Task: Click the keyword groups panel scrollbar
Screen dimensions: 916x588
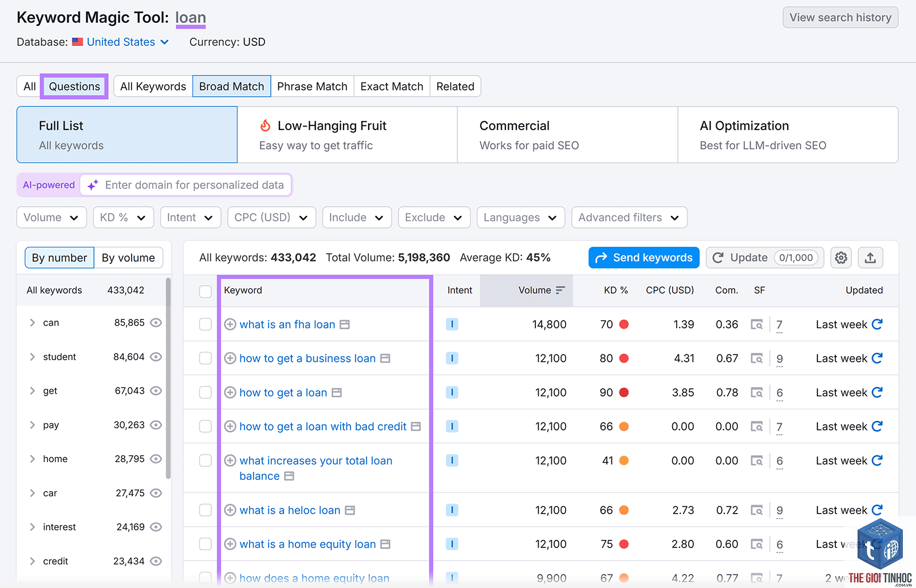Action: click(x=168, y=378)
